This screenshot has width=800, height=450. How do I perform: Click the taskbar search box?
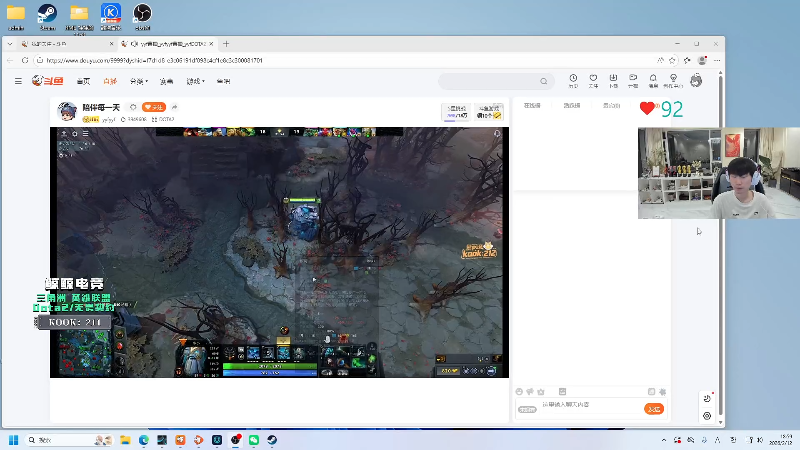tap(69, 440)
